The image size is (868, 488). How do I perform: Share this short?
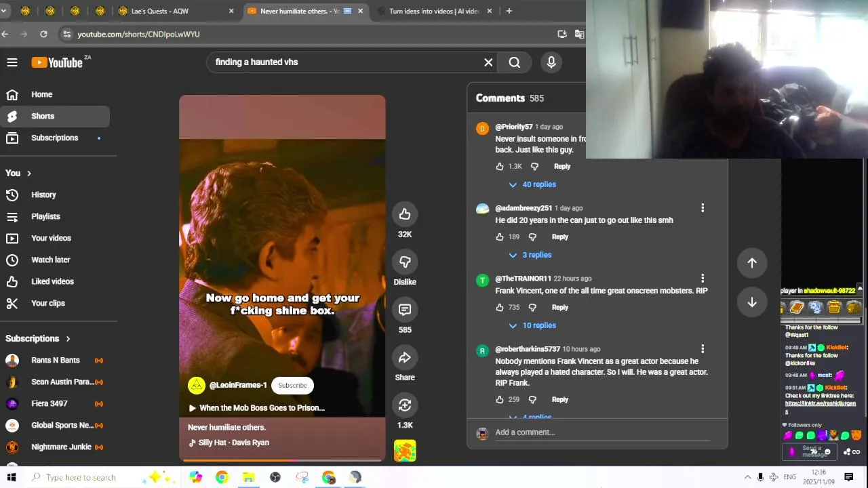[405, 357]
